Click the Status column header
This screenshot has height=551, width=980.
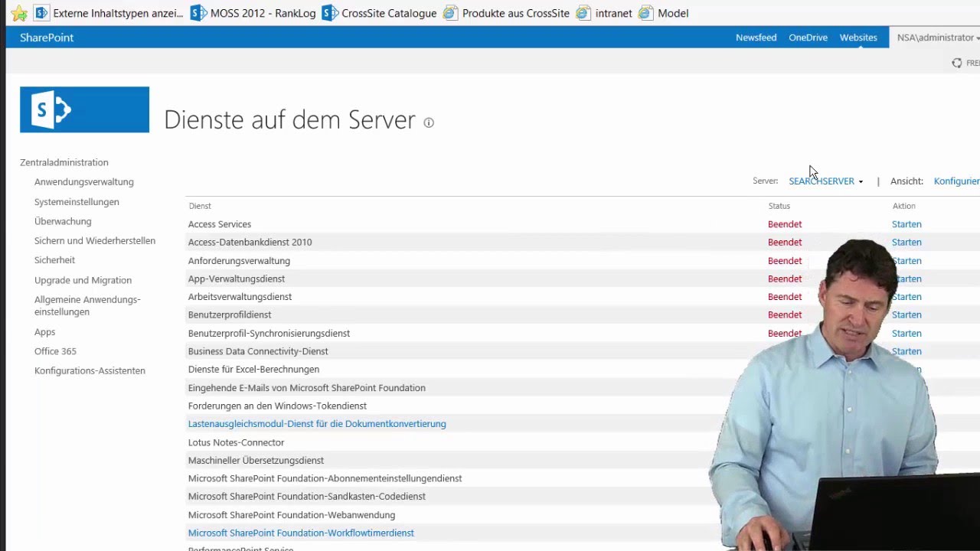779,206
